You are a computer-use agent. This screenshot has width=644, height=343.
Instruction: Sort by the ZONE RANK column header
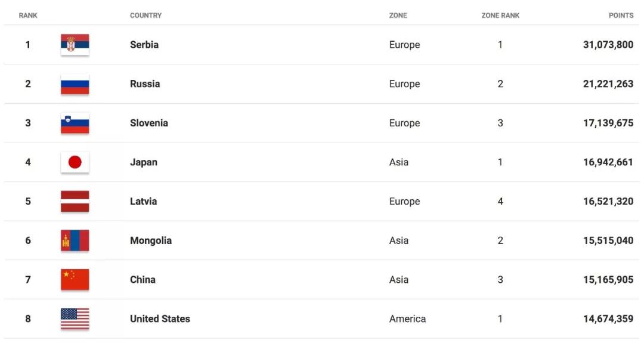coord(500,16)
